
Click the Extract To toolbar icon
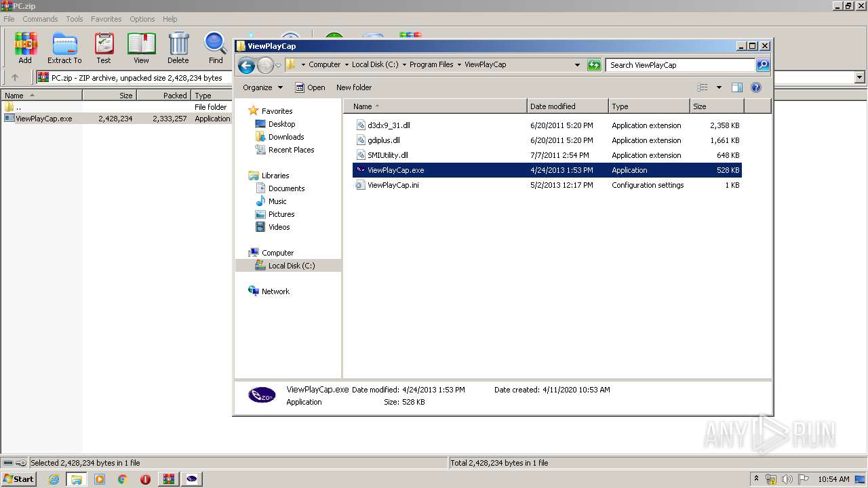point(64,48)
